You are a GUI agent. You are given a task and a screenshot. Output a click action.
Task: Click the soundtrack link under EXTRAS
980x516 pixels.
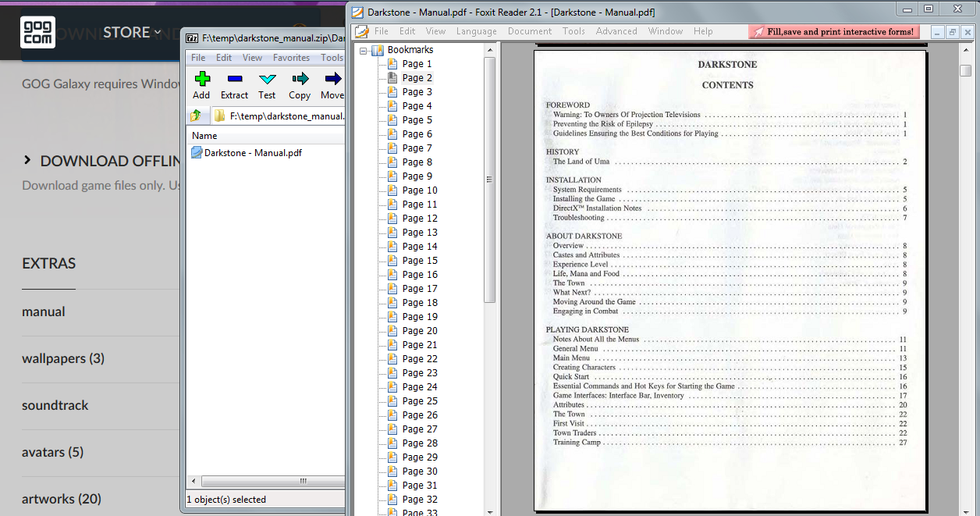click(x=55, y=405)
